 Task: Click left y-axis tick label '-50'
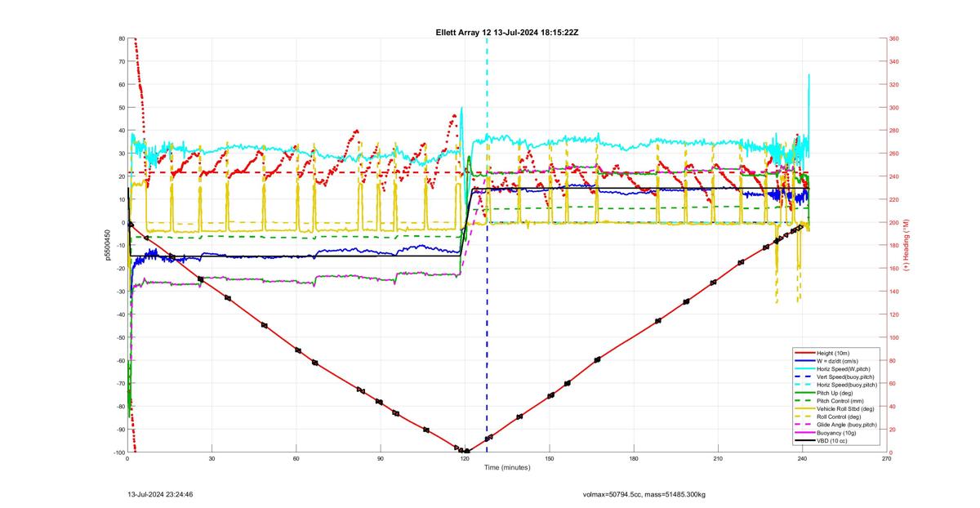pos(119,337)
